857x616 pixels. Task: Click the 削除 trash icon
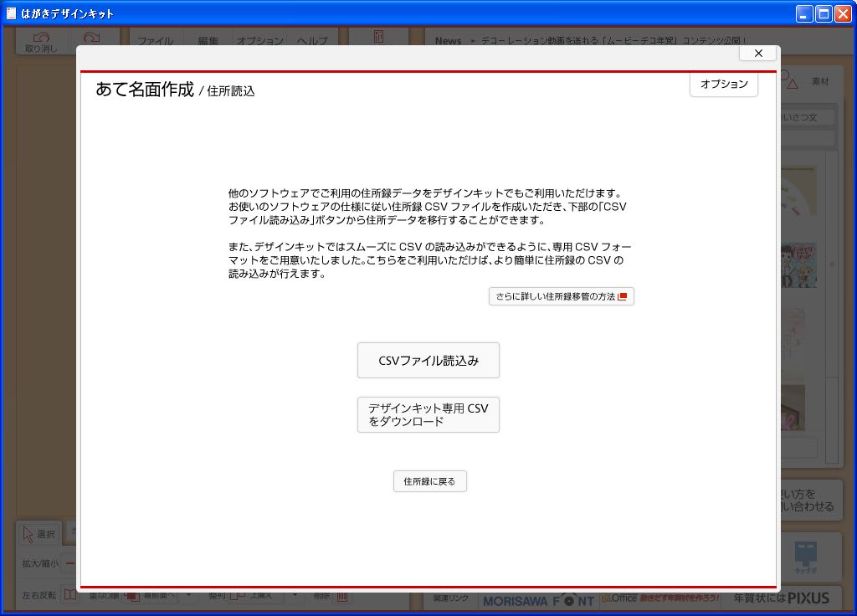pos(342,596)
